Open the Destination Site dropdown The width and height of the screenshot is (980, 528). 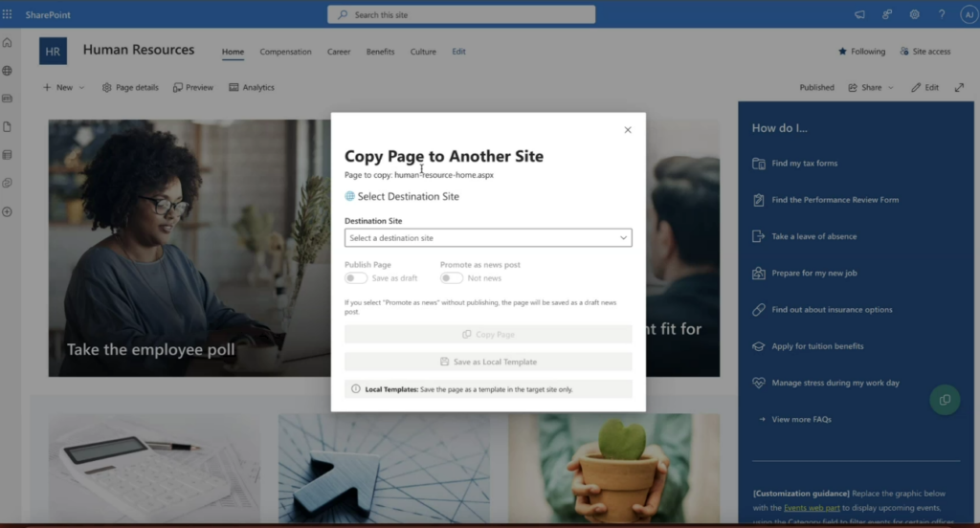(488, 237)
